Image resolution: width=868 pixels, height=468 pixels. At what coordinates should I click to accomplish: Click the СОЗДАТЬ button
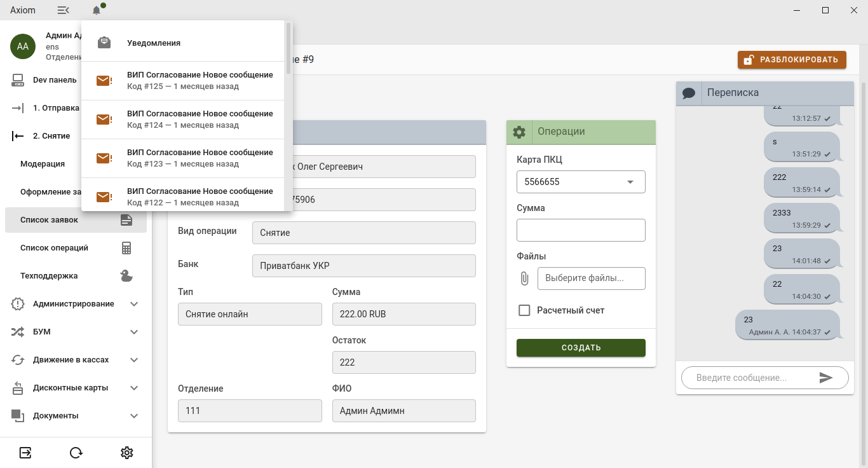click(581, 348)
